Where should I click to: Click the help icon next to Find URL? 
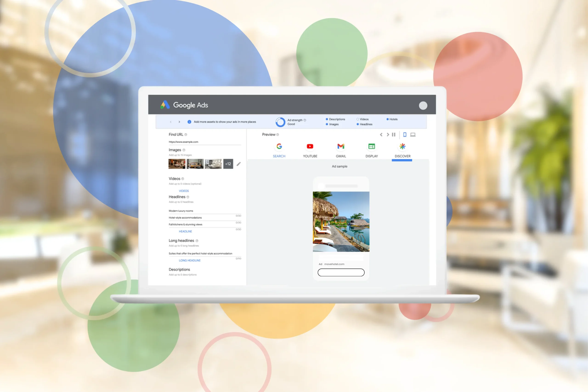coord(186,134)
